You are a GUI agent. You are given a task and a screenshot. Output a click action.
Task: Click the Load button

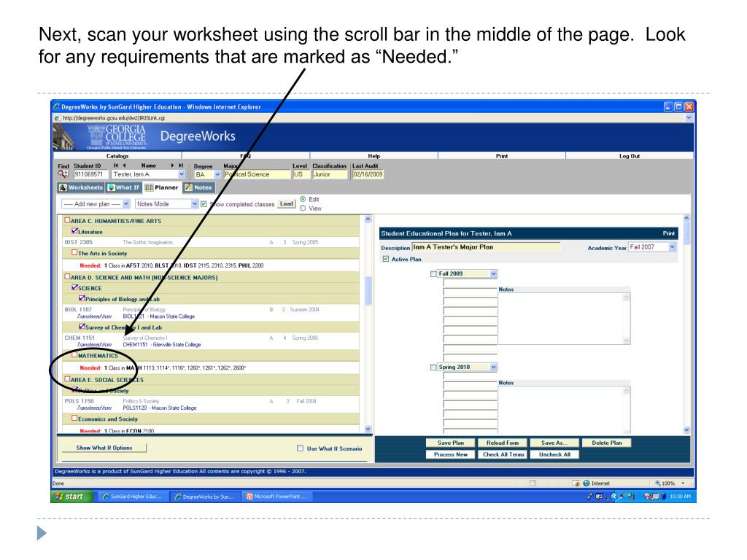coord(286,204)
